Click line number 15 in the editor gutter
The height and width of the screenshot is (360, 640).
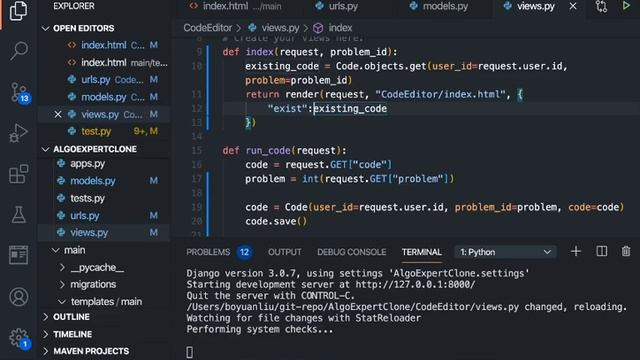[197, 150]
